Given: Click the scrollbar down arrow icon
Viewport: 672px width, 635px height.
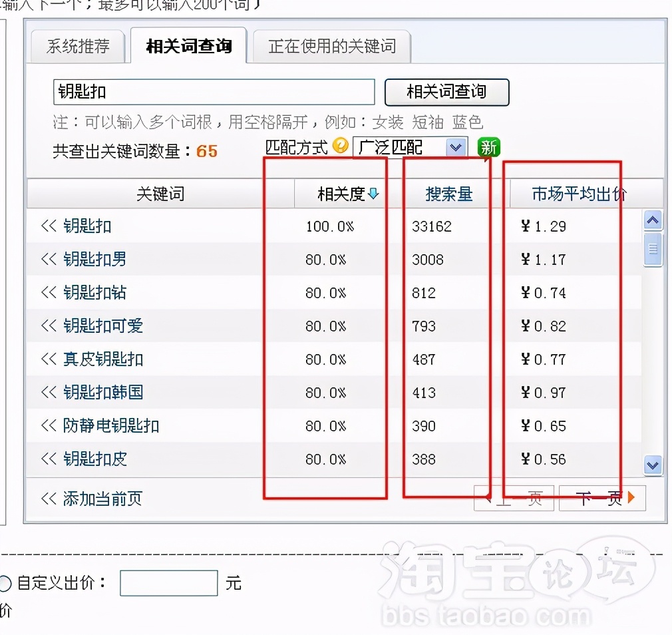Looking at the screenshot, I should tap(653, 465).
